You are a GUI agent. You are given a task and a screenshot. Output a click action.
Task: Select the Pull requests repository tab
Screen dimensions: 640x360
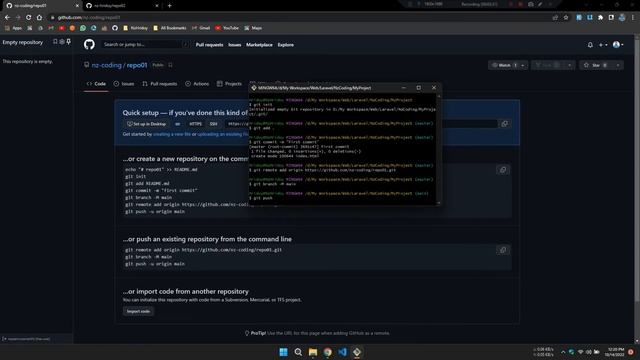160,84
